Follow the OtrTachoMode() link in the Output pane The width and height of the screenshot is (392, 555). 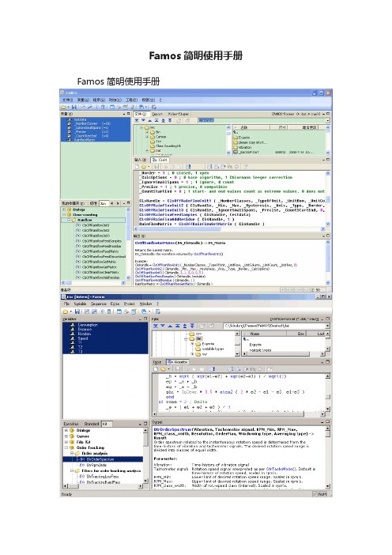pyautogui.click(x=279, y=469)
